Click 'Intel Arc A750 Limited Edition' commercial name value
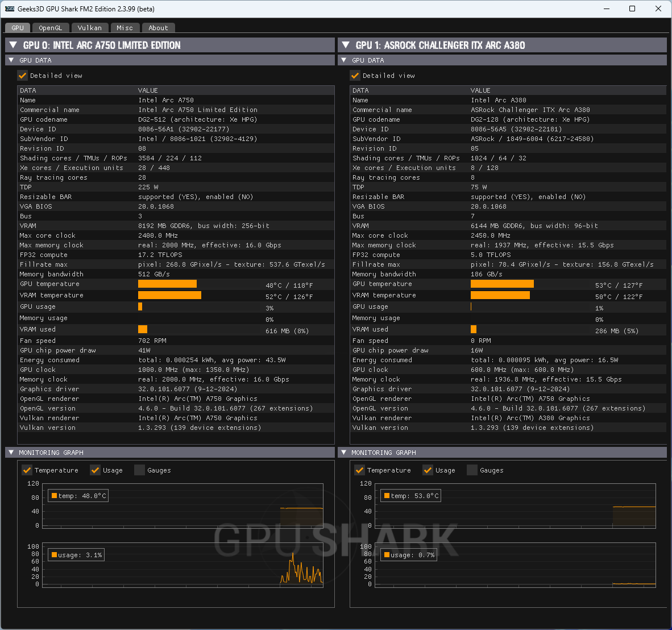This screenshot has height=630, width=672. 198,110
